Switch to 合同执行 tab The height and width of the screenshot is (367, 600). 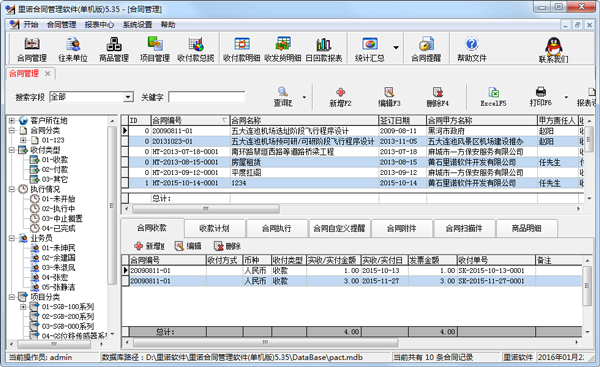(x=277, y=228)
